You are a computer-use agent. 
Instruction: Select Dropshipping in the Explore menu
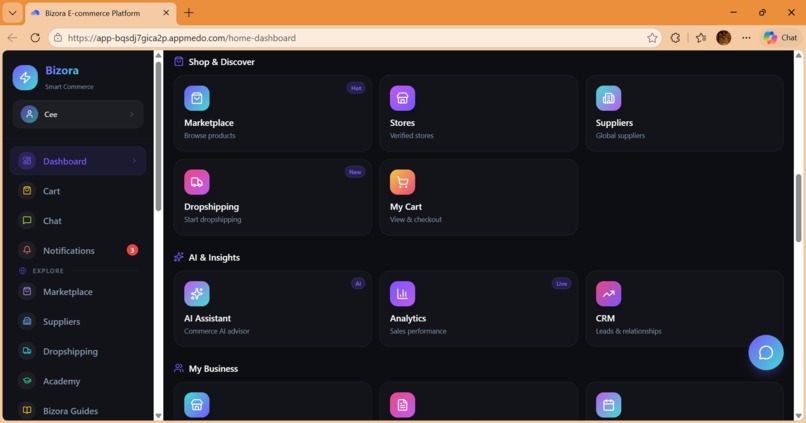78,351
